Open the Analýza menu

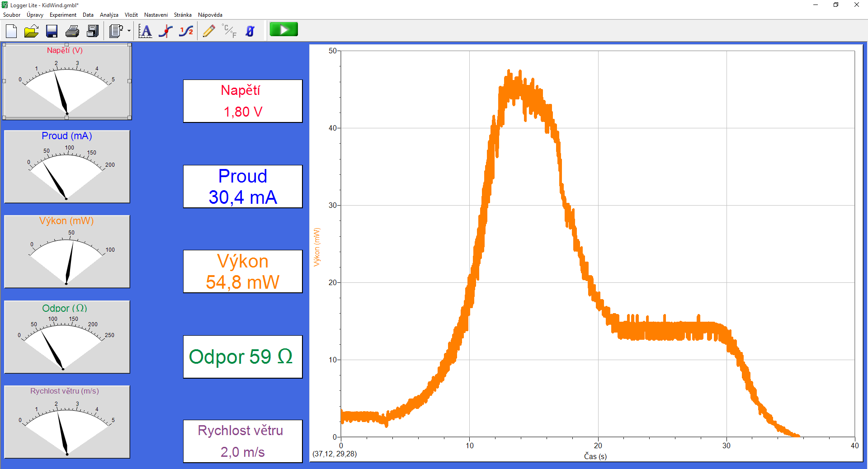[x=109, y=15]
